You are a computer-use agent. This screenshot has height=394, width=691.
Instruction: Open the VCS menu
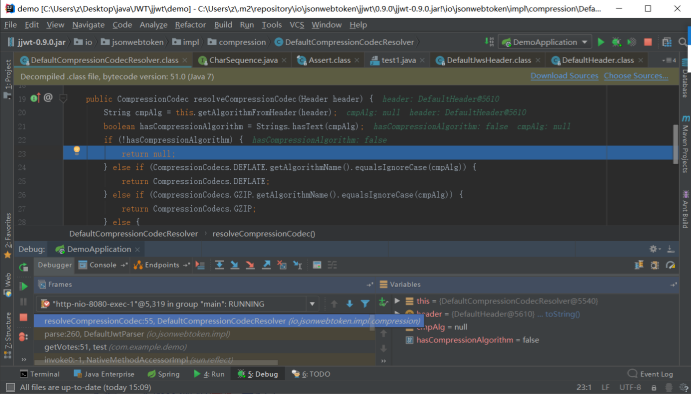pyautogui.click(x=297, y=25)
